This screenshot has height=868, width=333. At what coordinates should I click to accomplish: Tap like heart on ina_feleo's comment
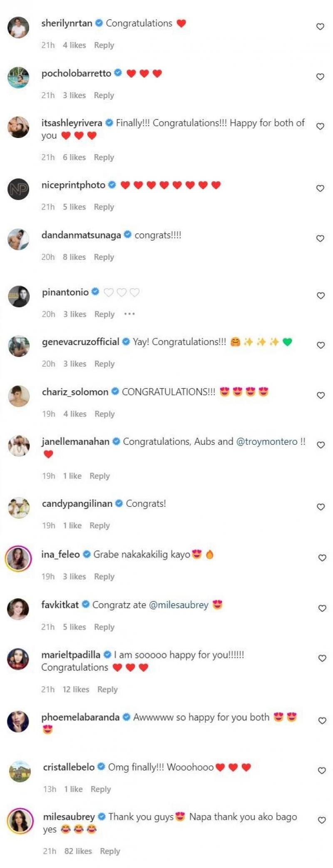[x=322, y=557]
